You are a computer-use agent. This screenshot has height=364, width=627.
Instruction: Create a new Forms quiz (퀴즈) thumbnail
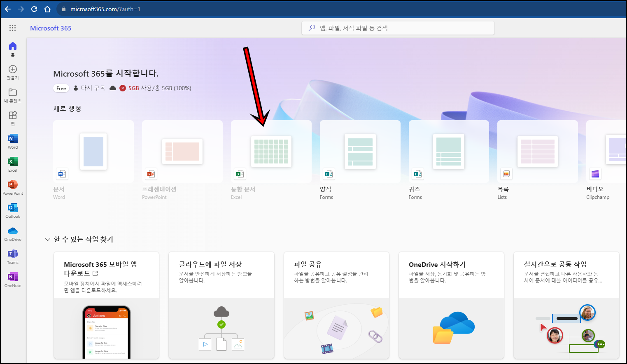(x=449, y=152)
